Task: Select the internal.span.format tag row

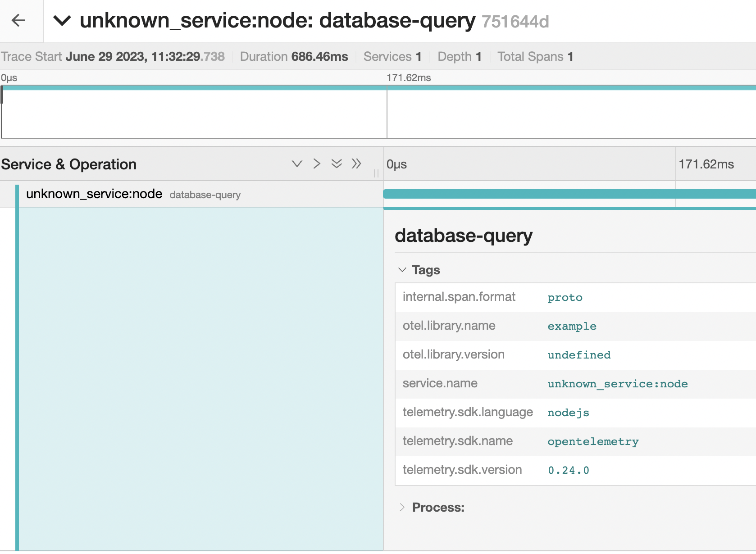Action: 576,297
